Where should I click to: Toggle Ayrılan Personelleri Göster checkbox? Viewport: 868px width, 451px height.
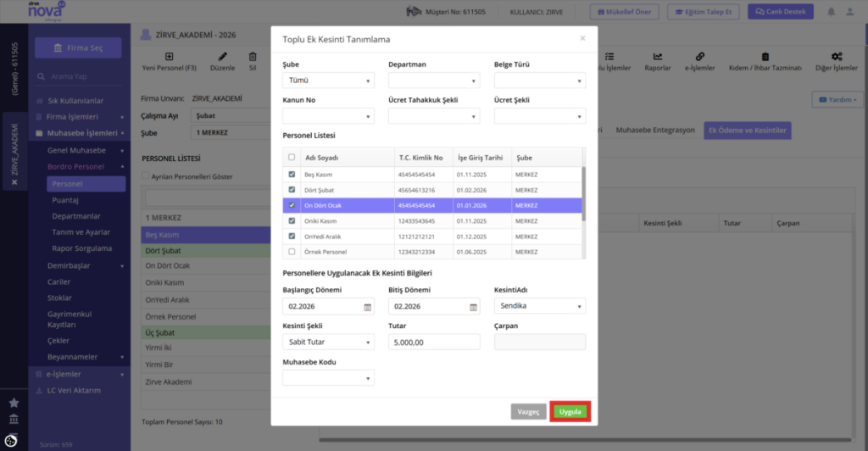[146, 176]
